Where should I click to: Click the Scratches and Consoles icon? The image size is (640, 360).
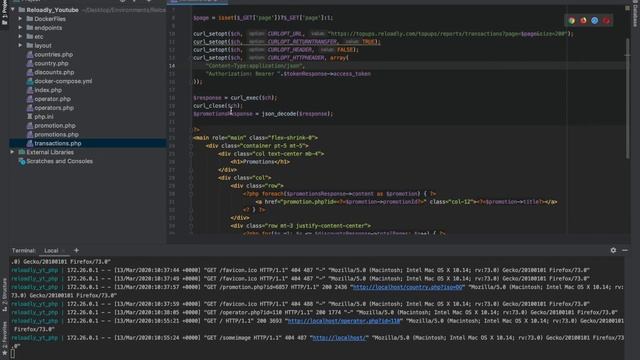(x=22, y=161)
